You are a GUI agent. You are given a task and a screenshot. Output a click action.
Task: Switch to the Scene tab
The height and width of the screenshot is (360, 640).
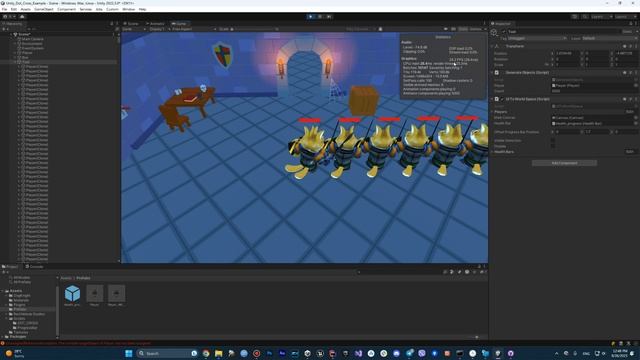coord(131,24)
